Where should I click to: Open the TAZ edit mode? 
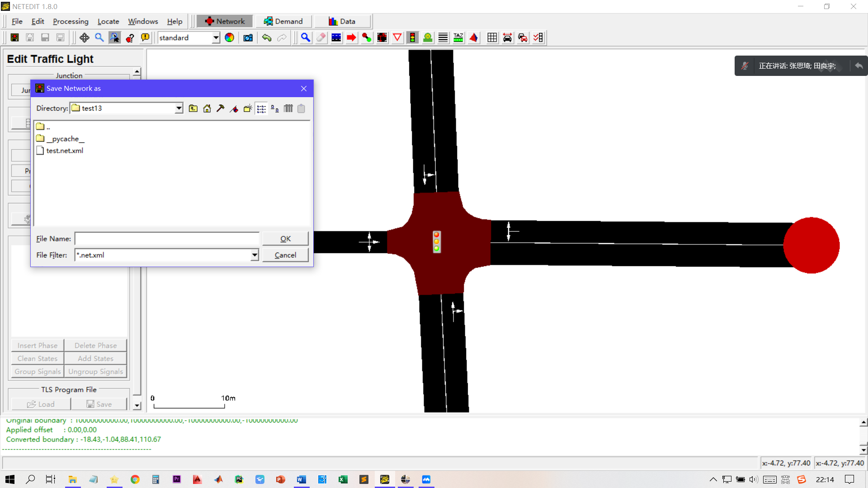pyautogui.click(x=458, y=38)
